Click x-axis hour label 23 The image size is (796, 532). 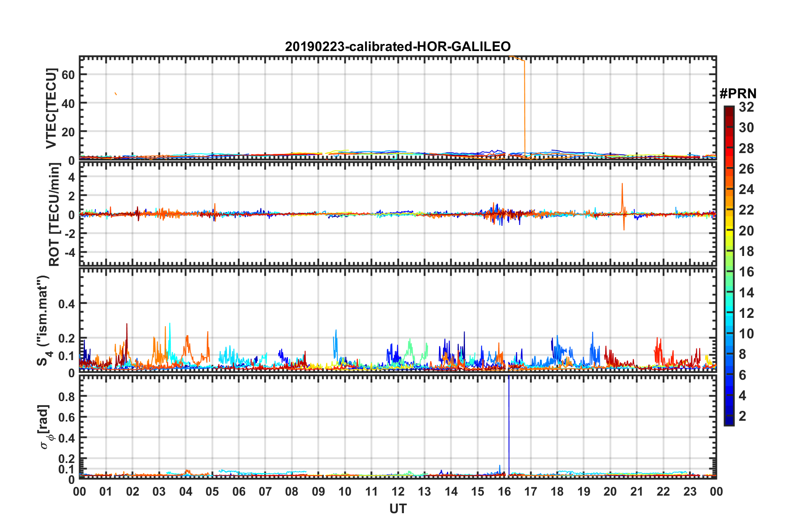(690, 492)
